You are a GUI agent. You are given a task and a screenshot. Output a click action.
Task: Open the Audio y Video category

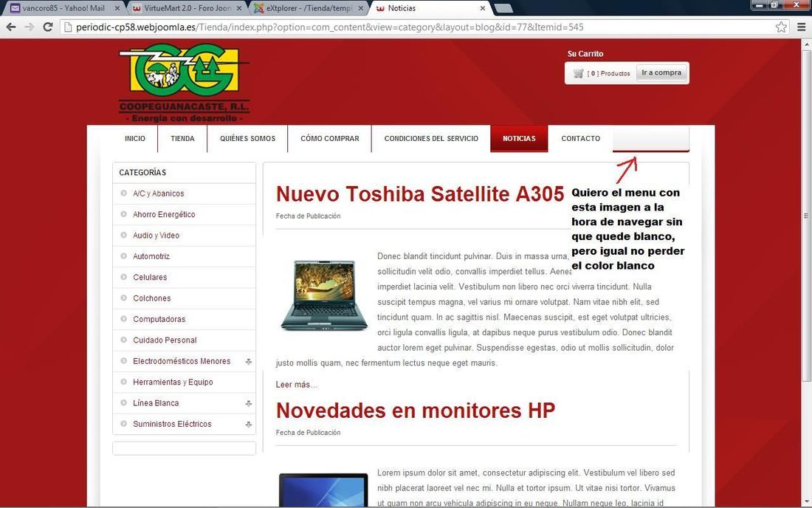coord(156,235)
